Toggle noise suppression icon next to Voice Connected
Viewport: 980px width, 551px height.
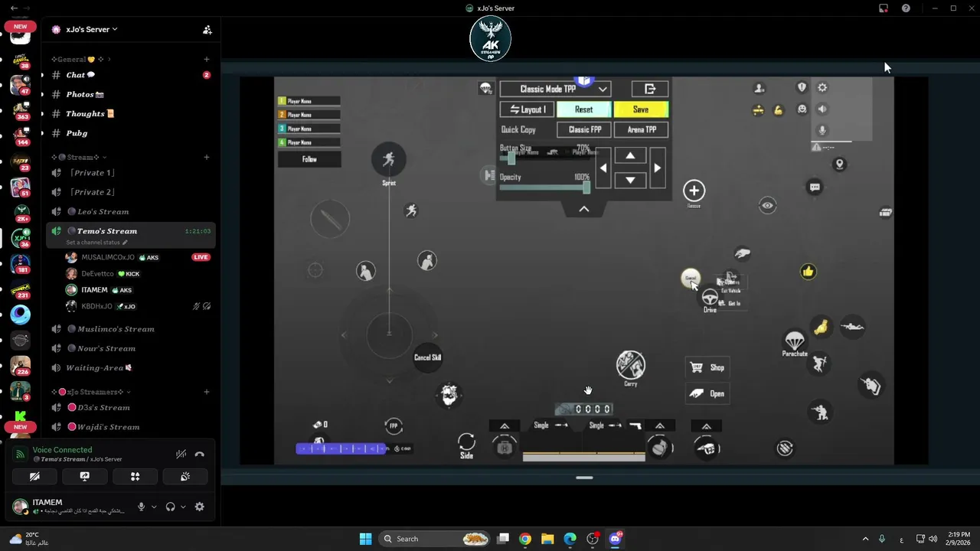pos(181,454)
